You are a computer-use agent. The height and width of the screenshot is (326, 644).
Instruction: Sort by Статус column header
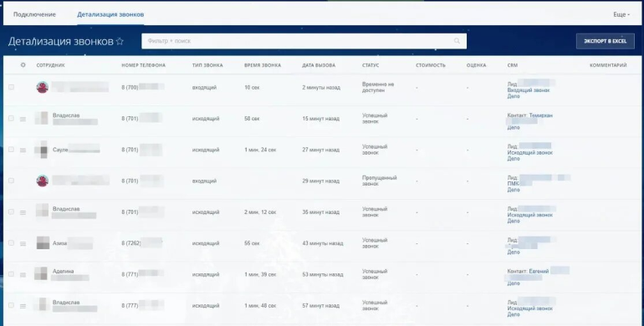pos(371,65)
